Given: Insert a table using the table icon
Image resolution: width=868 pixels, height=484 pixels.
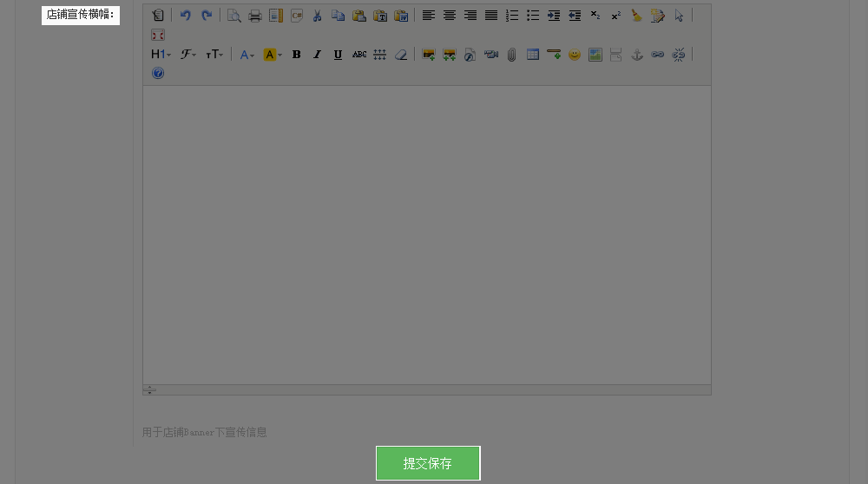Looking at the screenshot, I should point(533,55).
